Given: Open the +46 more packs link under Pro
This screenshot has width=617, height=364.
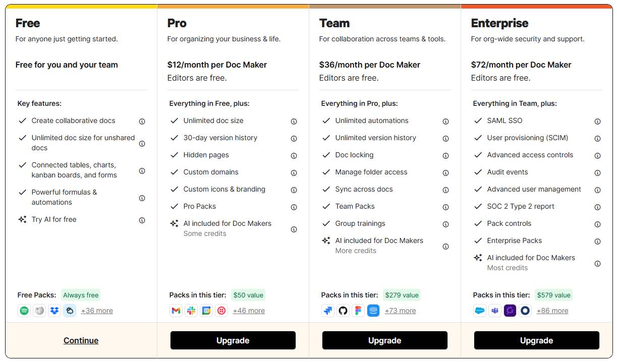Looking at the screenshot, I should click(249, 311).
